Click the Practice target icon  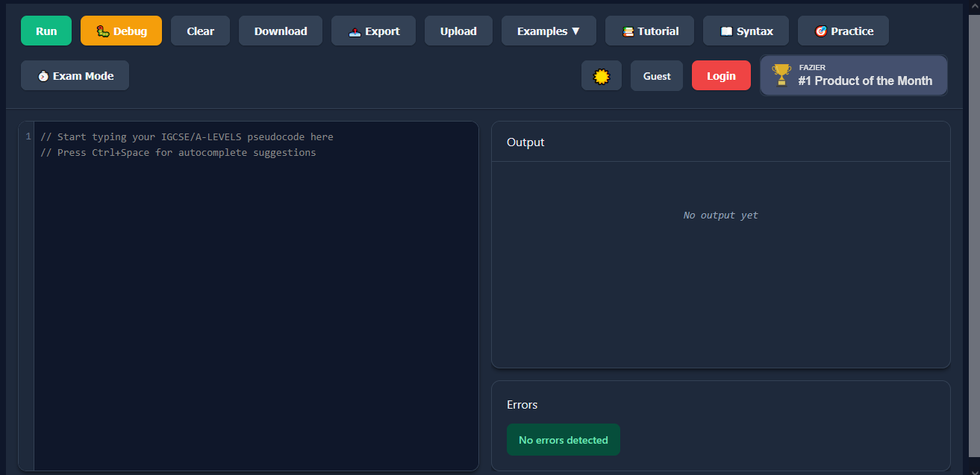820,31
